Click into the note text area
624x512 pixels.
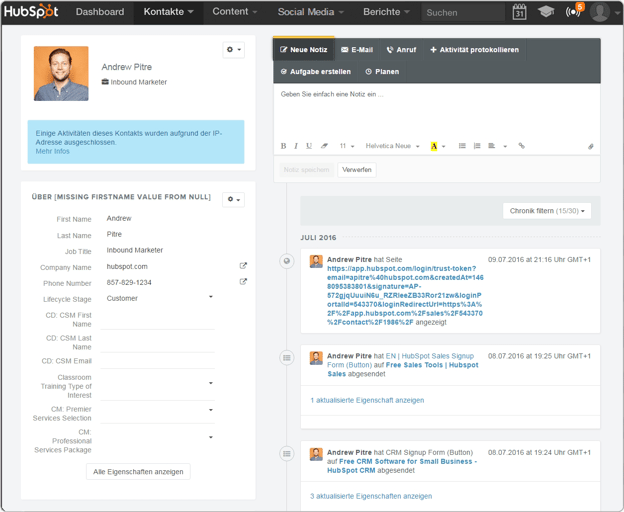click(437, 110)
